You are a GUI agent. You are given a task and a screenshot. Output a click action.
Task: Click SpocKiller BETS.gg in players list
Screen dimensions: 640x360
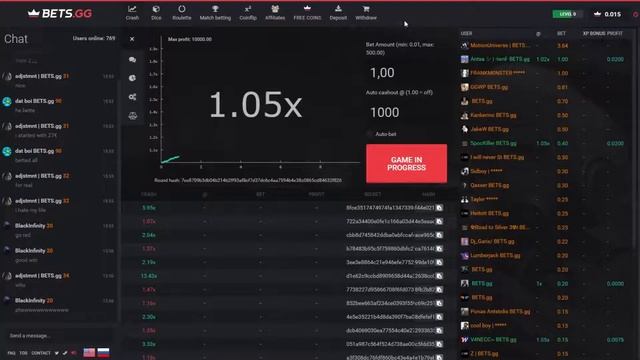coord(493,143)
